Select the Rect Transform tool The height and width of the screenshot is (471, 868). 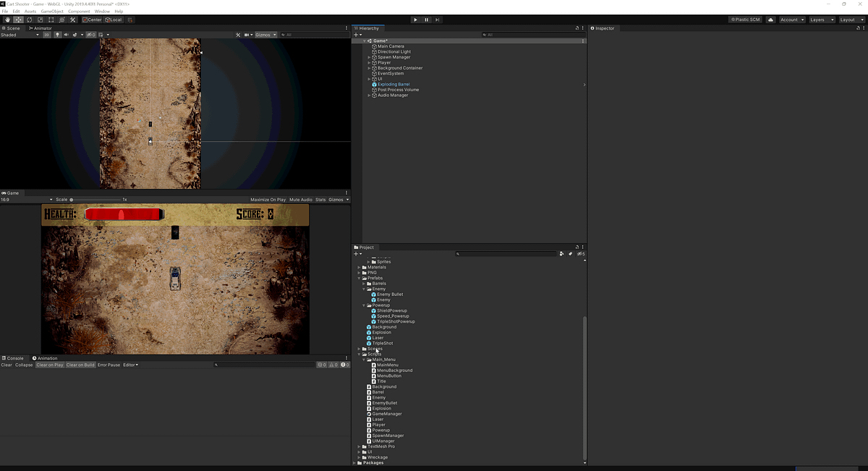[51, 20]
